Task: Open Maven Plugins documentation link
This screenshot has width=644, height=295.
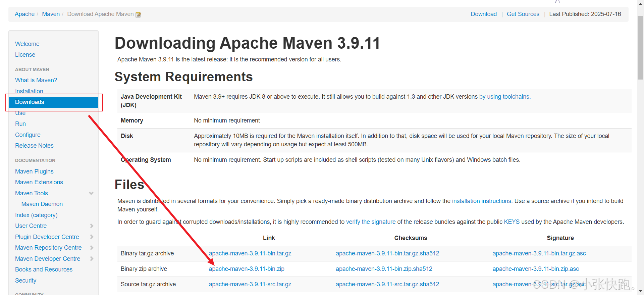Action: [34, 171]
